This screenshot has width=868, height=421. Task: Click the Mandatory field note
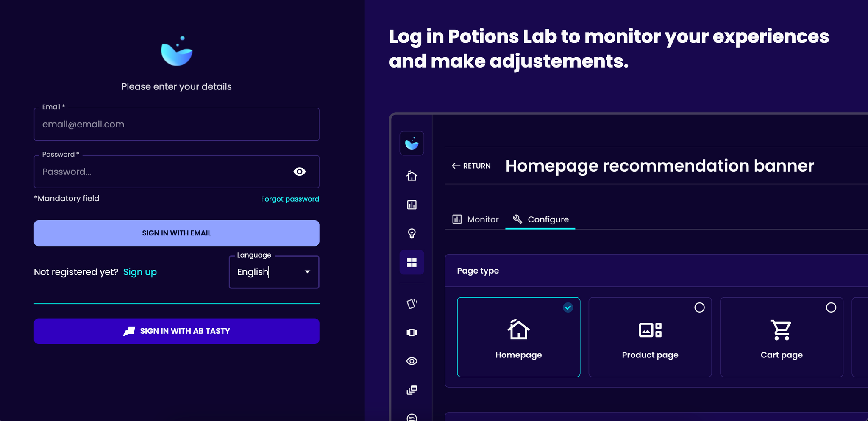tap(67, 198)
